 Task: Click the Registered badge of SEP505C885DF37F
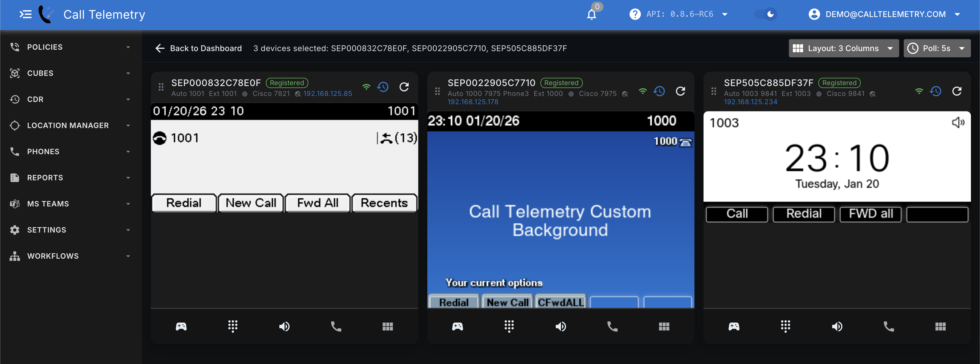point(839,83)
